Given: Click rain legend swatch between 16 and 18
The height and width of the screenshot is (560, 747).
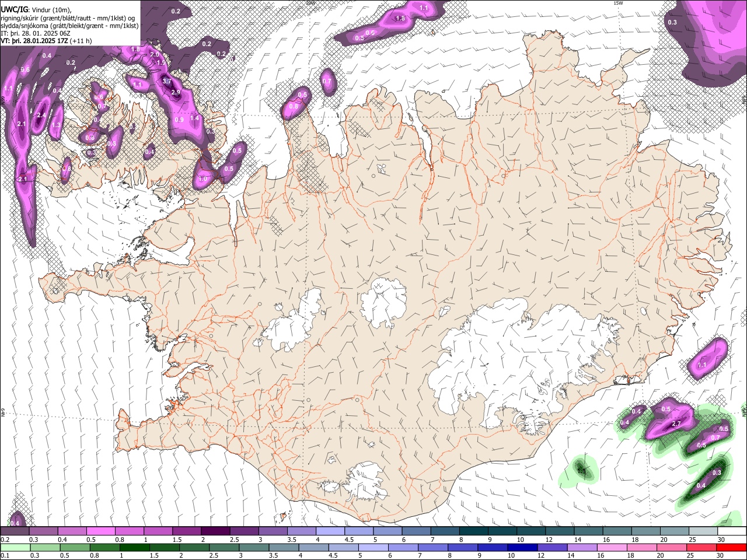Looking at the screenshot, I should pyautogui.click(x=612, y=547).
